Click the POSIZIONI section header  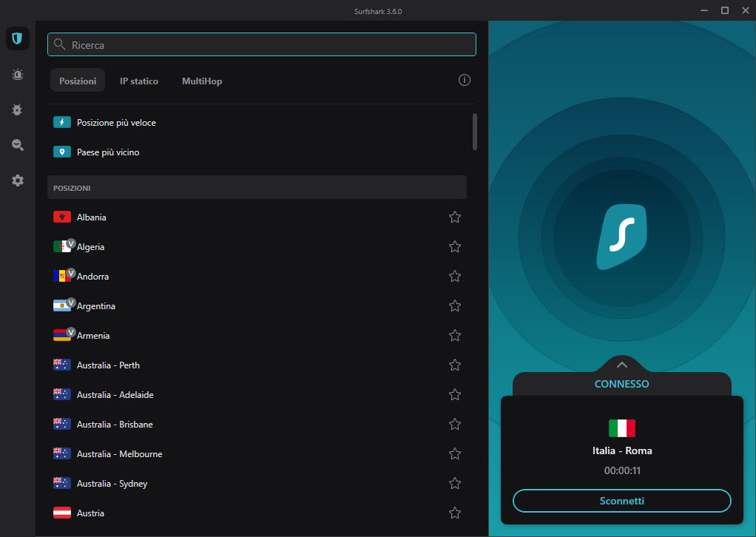click(257, 188)
